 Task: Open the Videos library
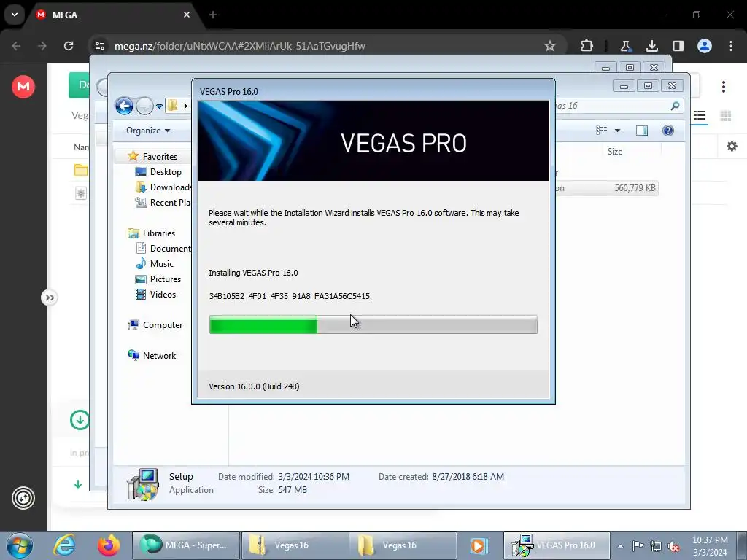tap(163, 295)
